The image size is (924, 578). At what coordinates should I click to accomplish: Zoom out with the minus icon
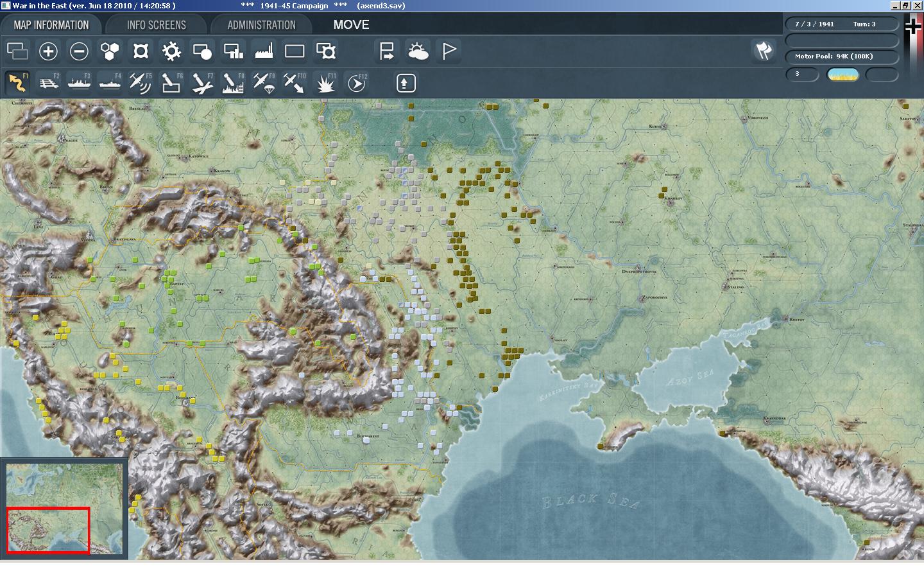(79, 51)
